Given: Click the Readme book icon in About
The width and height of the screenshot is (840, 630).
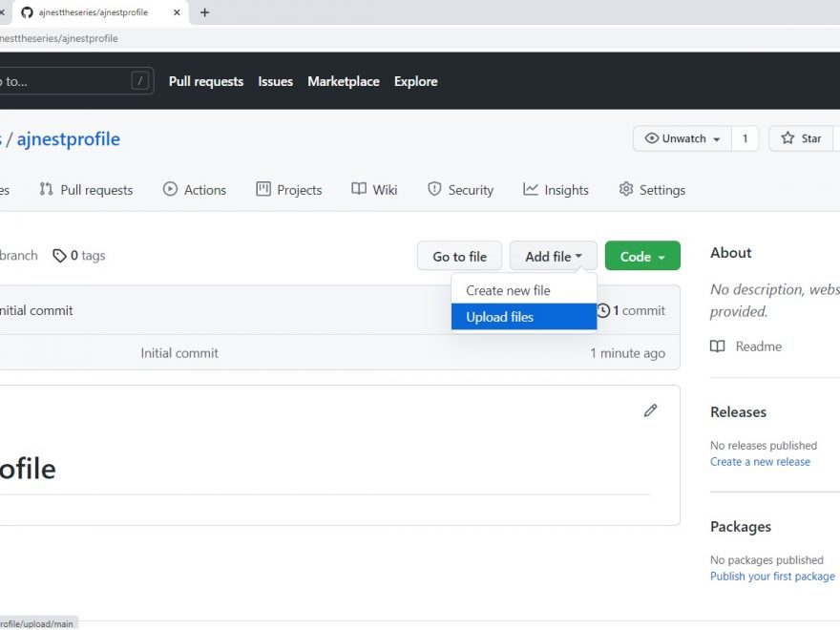Looking at the screenshot, I should click(718, 346).
